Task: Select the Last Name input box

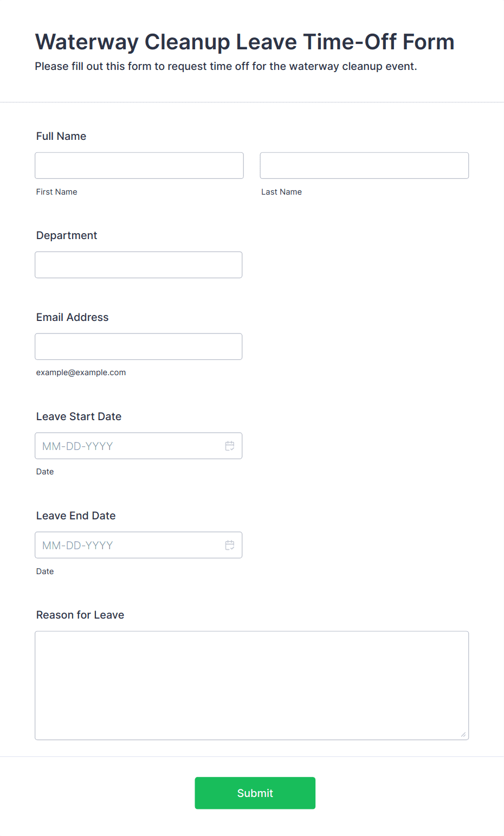Action: click(364, 165)
